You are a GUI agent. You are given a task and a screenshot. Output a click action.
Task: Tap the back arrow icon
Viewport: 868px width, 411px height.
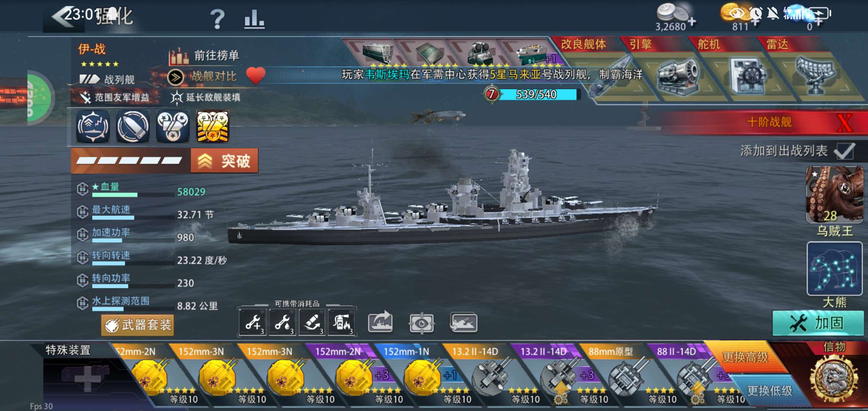click(63, 17)
